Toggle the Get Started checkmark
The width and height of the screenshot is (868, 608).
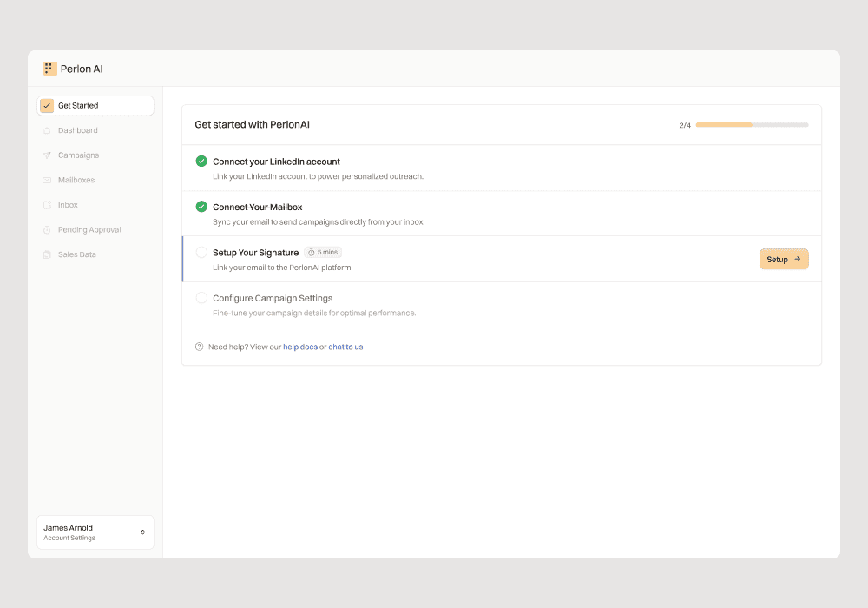coord(47,105)
